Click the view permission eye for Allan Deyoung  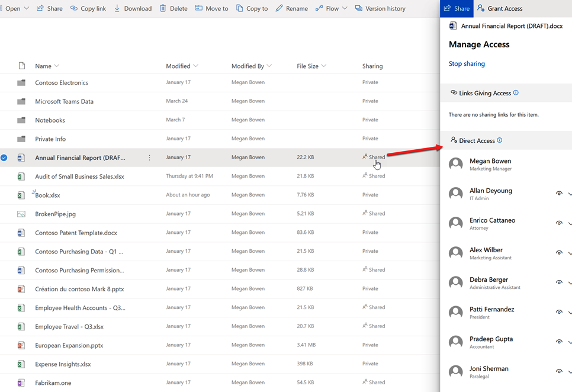pos(559,193)
